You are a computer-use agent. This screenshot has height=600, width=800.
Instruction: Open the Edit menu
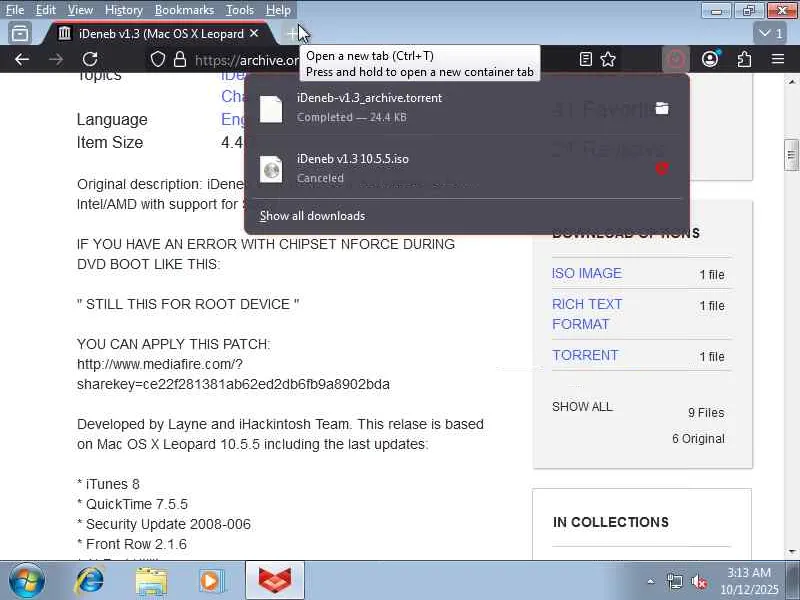[x=45, y=10]
